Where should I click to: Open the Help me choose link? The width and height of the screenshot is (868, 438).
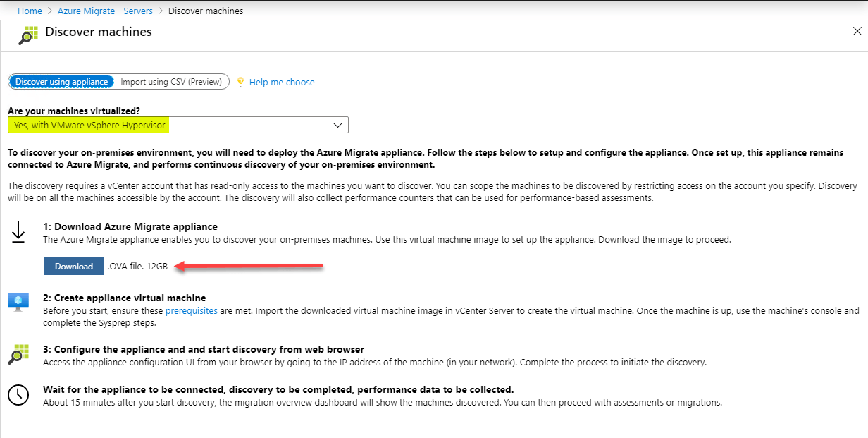[x=282, y=83]
